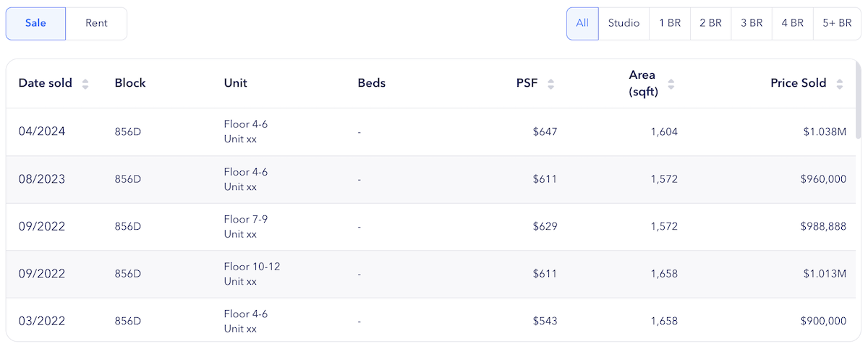Sort by Date sold arrows icon

click(85, 84)
